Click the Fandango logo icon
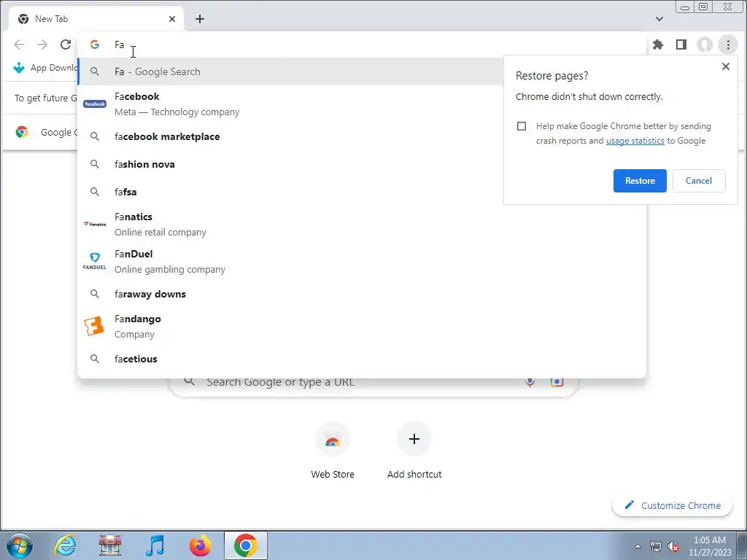Viewport: 747px width, 560px height. [x=94, y=326]
